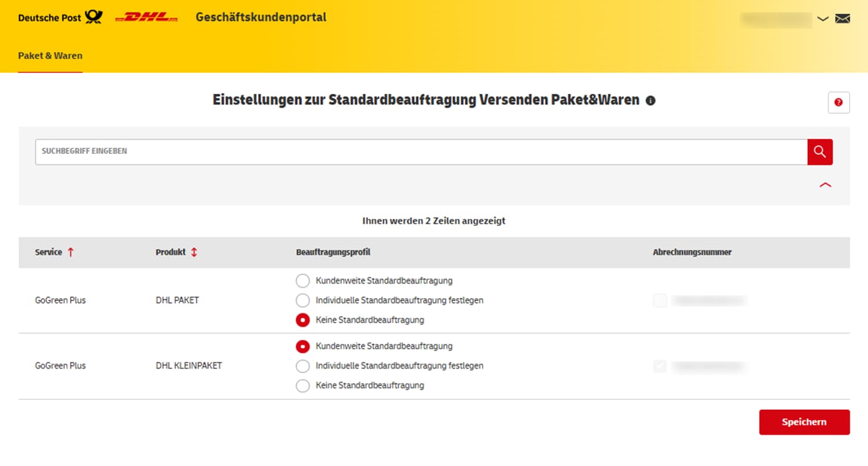Click the Geschäftskundenportal title
Image resolution: width=868 pixels, height=466 pixels.
(261, 17)
